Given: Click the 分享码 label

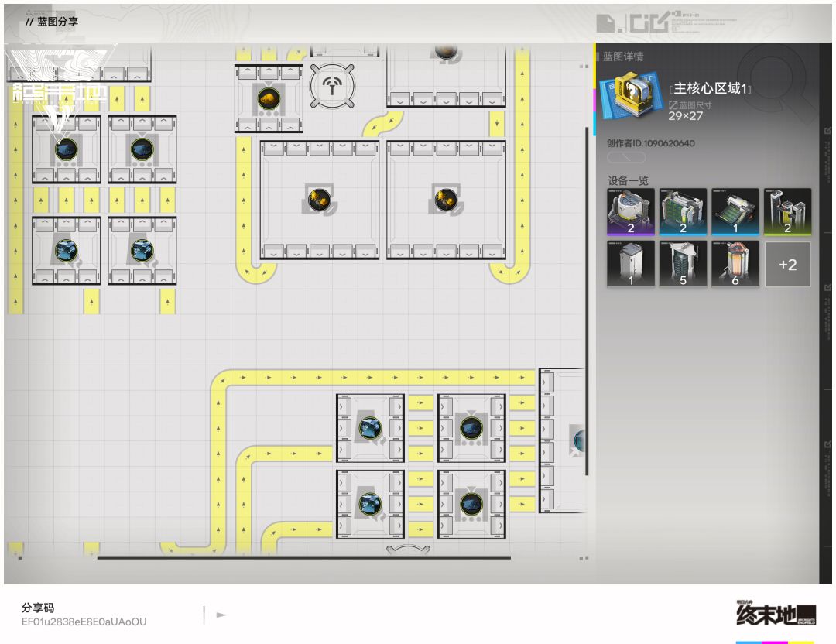Looking at the screenshot, I should (x=38, y=607).
